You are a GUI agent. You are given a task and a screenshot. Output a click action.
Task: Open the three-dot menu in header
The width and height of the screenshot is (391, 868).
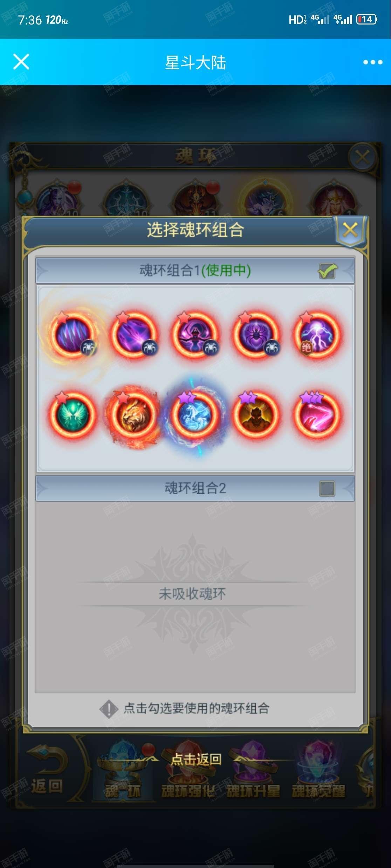click(x=372, y=62)
